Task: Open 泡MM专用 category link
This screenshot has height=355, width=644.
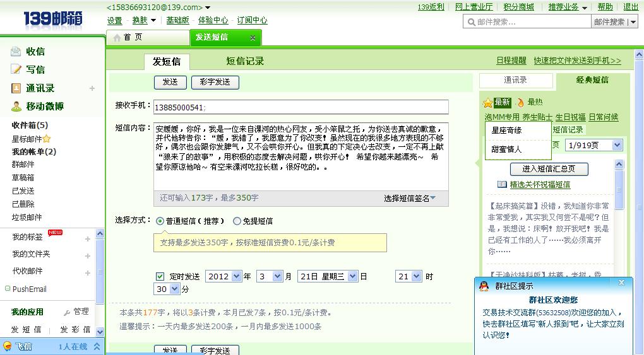Action: 502,117
